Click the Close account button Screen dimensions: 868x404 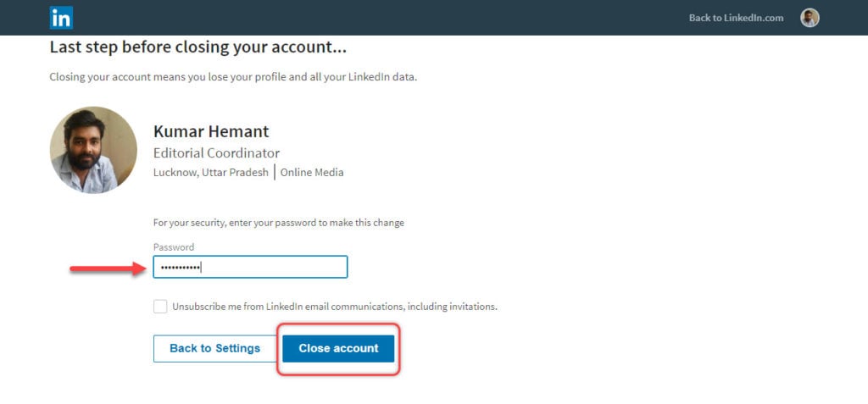338,349
